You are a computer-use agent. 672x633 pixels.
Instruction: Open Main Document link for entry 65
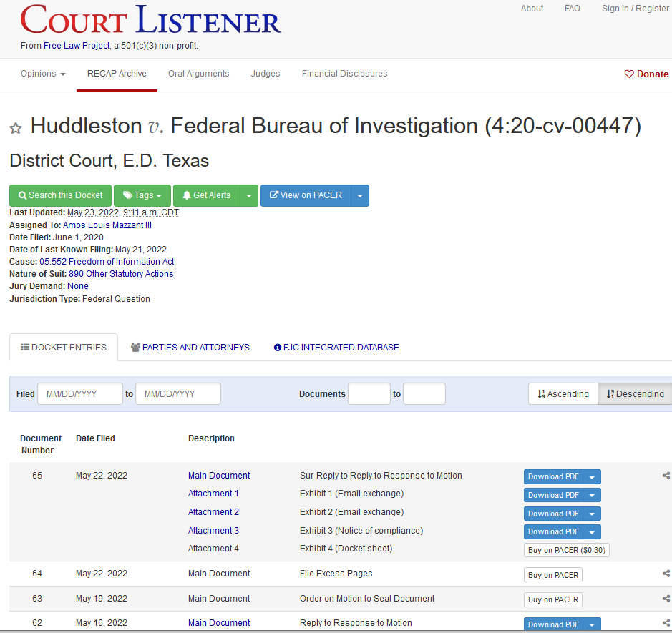coord(219,476)
